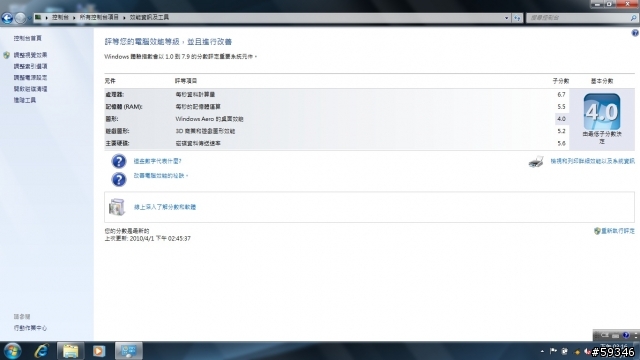Expand the breadcrumb arrow after 所有控制台項目
Screen dimensions: 640x360
124,18
